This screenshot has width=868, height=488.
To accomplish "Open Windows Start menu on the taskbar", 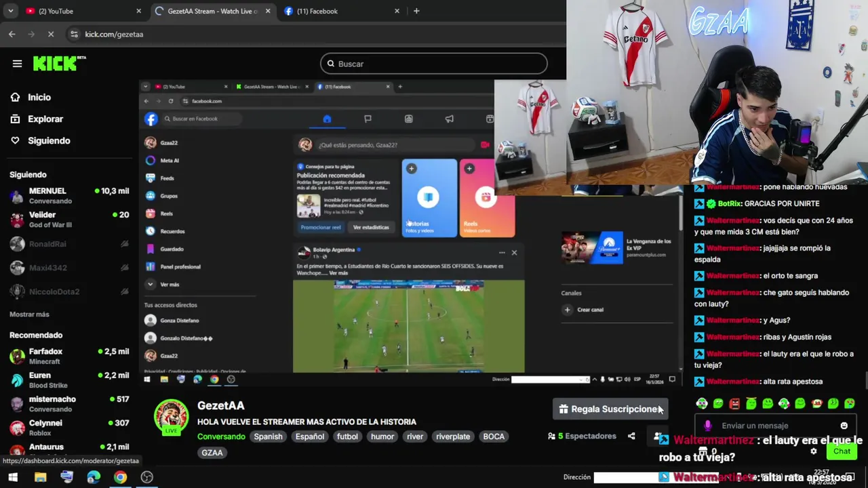I will 13,477.
